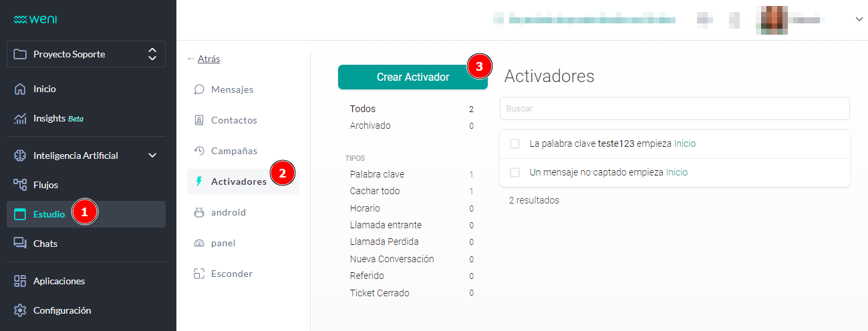The height and width of the screenshot is (331, 868).
Task: Check the teste123 keyword trigger checkbox
Action: click(x=515, y=143)
